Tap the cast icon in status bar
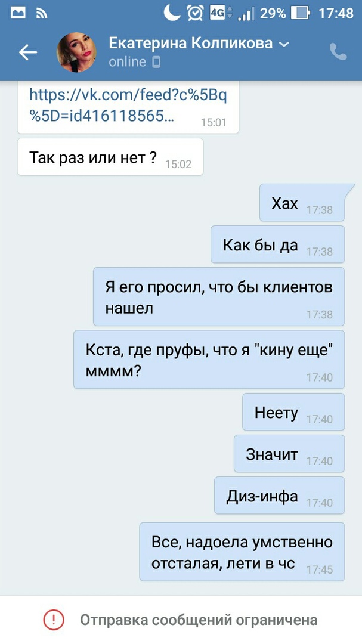Viewport: 362px width, 644px height. click(x=42, y=14)
